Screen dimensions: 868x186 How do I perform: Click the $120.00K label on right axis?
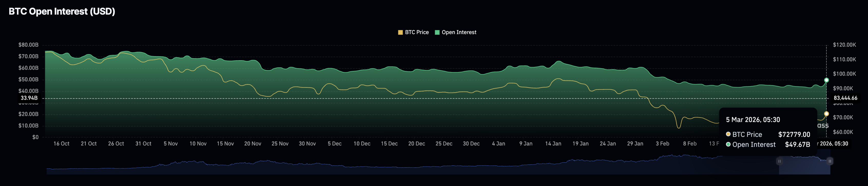pos(844,45)
